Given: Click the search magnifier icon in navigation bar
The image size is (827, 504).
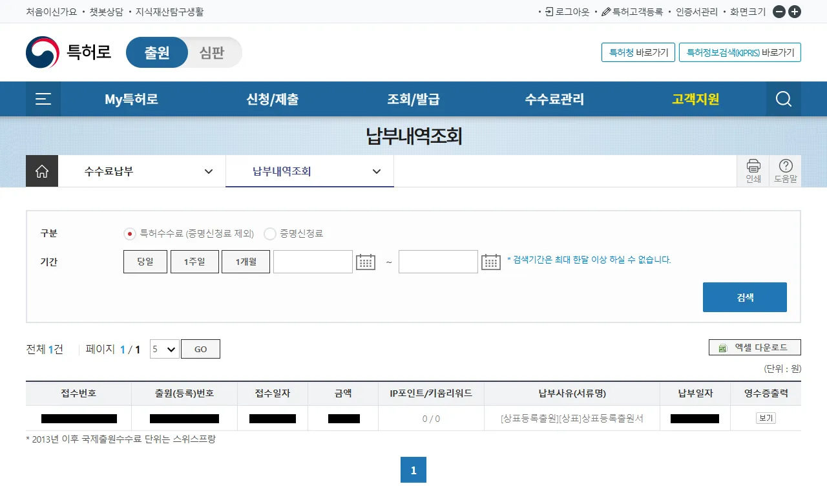Looking at the screenshot, I should click(x=783, y=99).
